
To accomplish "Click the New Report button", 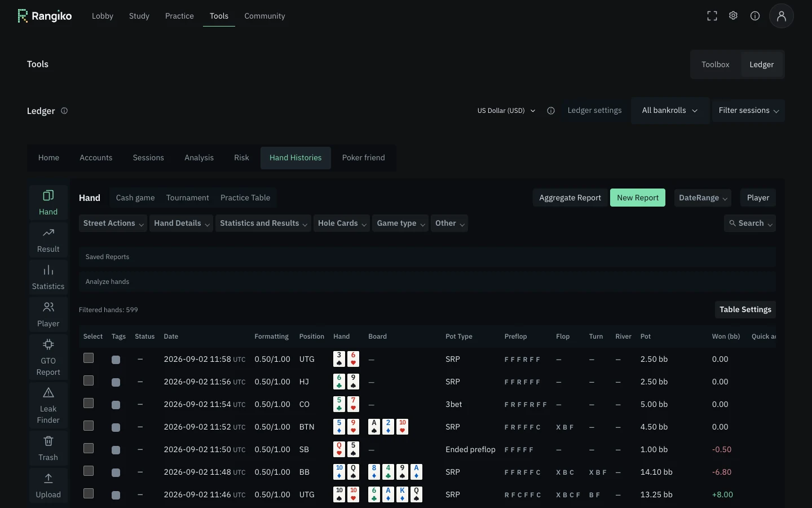I will point(638,198).
